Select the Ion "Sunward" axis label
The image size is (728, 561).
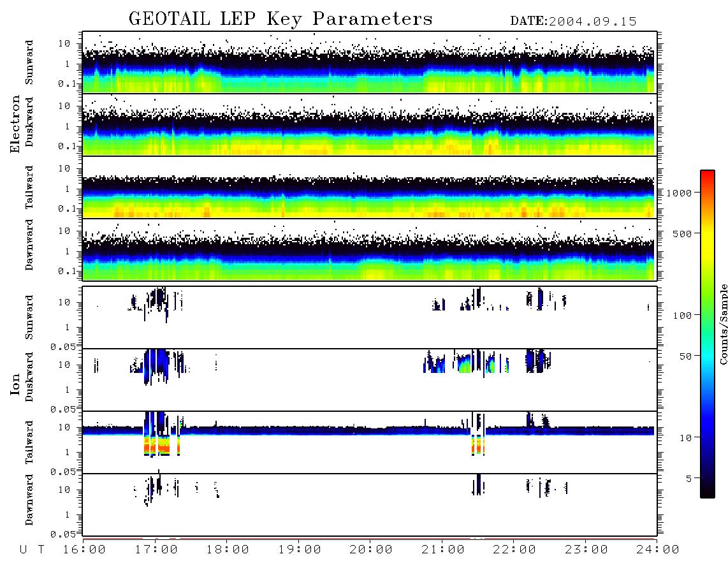tap(29, 317)
